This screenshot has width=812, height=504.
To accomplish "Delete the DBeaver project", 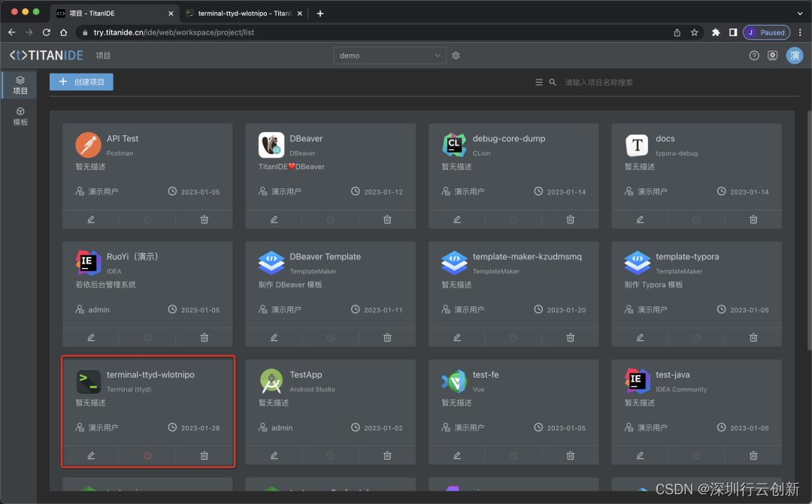I will [x=387, y=219].
